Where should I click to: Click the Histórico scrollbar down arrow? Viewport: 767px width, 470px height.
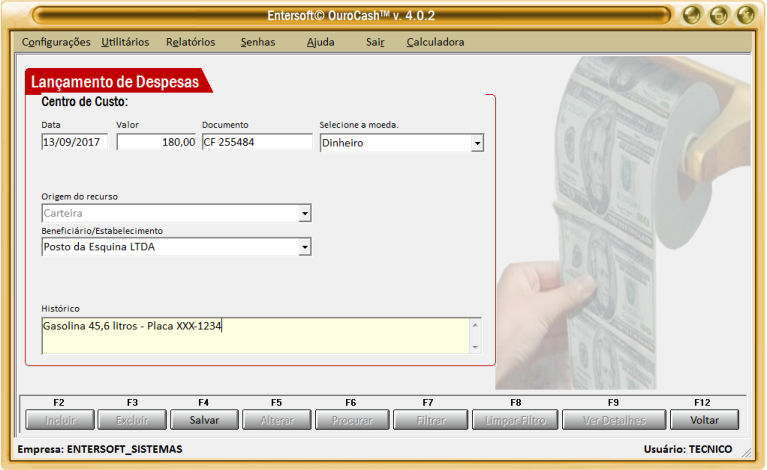click(475, 347)
